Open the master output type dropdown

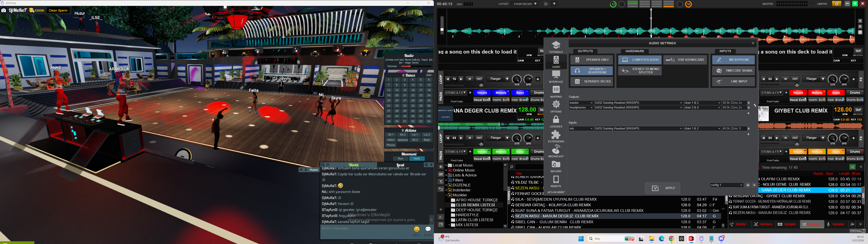(581, 103)
